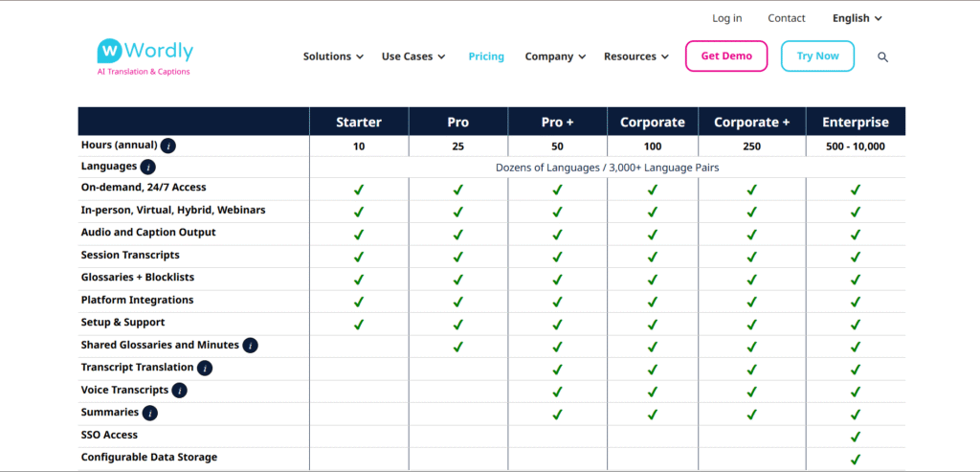Go to the Pricing page
Viewport: 980px width, 472px height.
click(x=486, y=56)
